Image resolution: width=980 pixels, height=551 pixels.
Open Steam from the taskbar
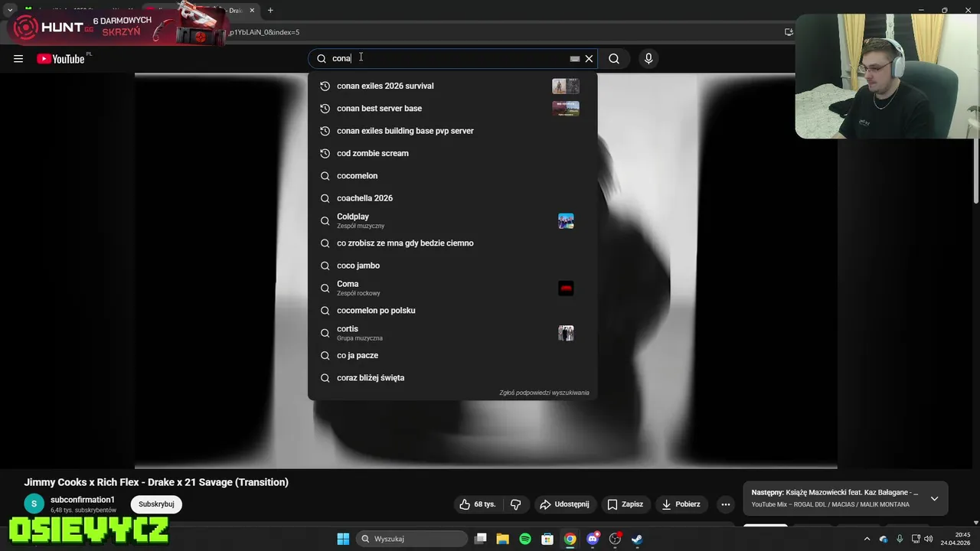point(637,539)
